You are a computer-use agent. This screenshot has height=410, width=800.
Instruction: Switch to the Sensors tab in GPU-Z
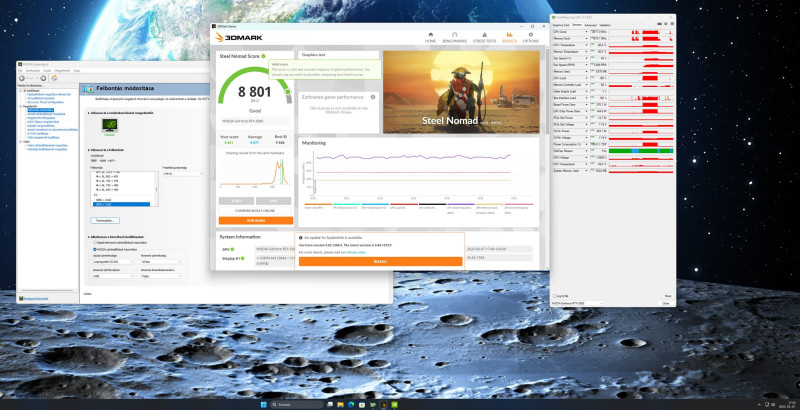point(577,25)
